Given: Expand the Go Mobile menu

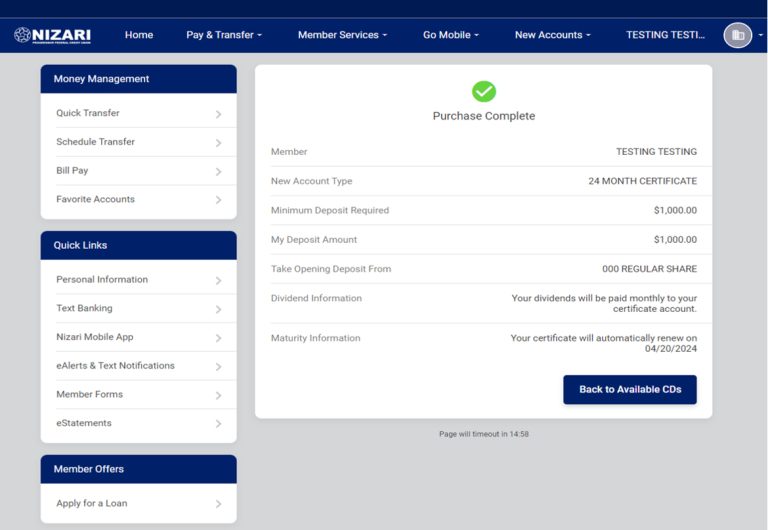Looking at the screenshot, I should [451, 35].
